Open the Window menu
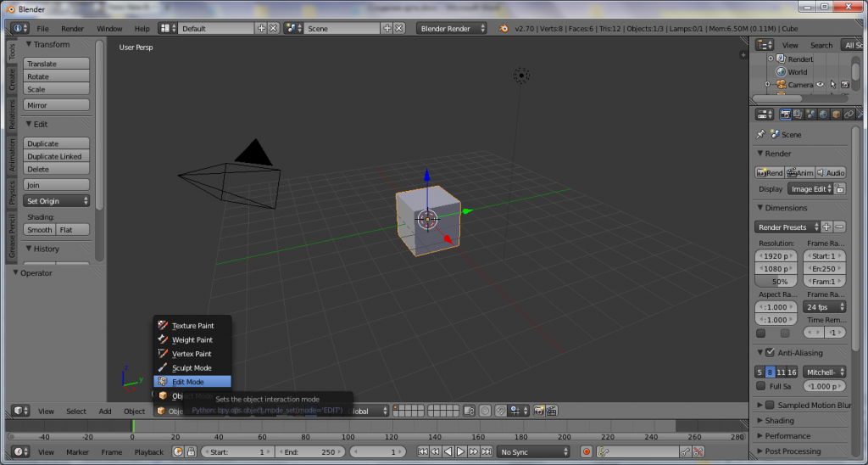 coord(109,29)
